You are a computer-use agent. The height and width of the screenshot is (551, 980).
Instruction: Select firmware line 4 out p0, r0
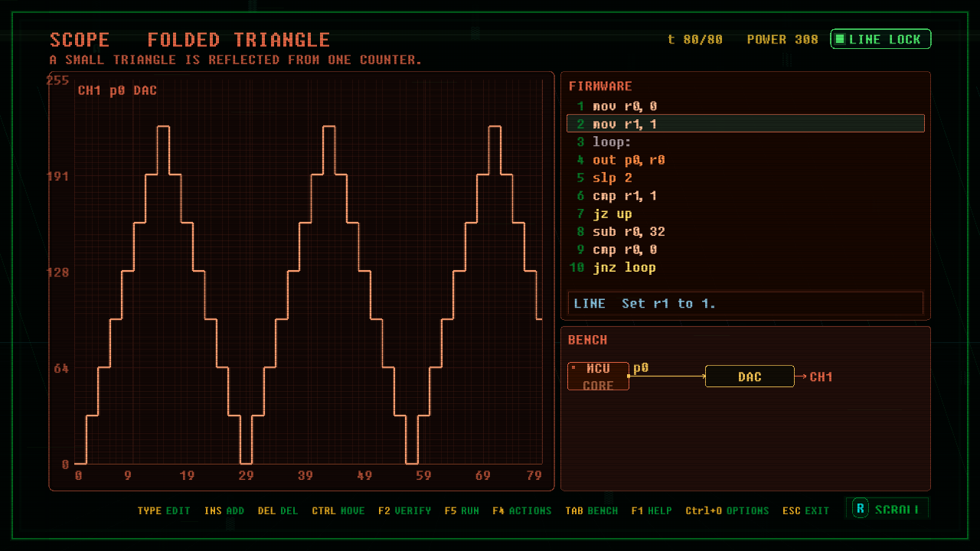746,160
